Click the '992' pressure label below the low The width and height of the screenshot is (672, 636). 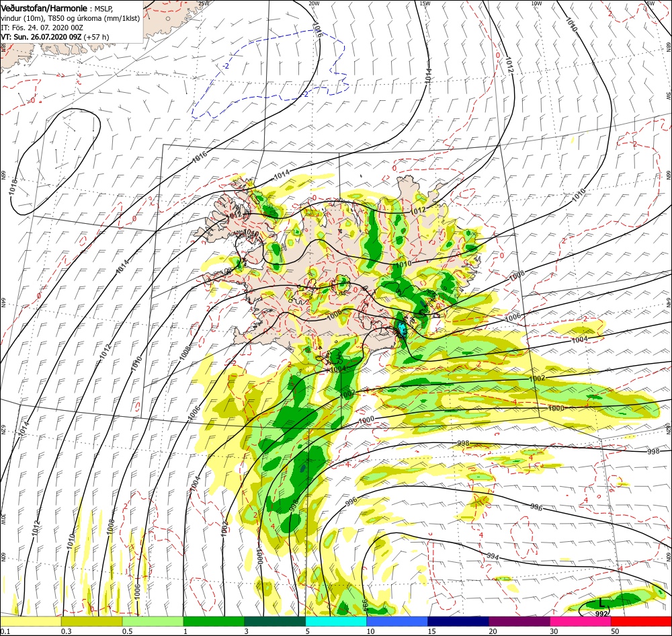click(x=601, y=614)
